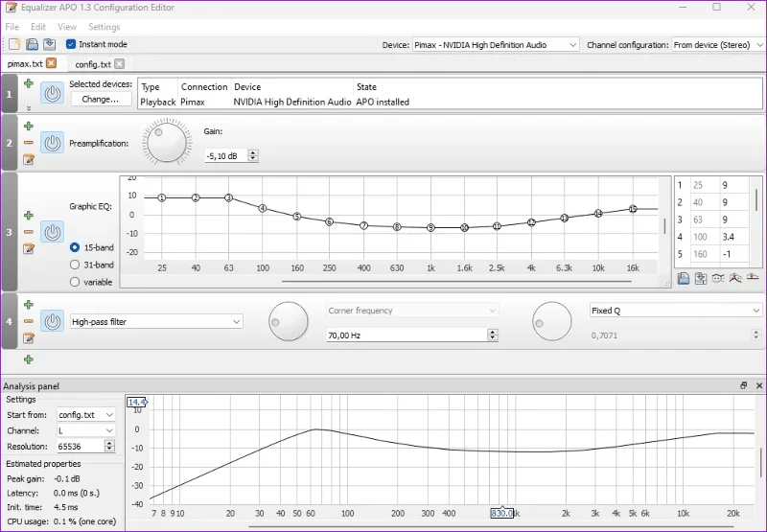Select 15-band radio button
This screenshot has width=767, height=532.
[75, 247]
